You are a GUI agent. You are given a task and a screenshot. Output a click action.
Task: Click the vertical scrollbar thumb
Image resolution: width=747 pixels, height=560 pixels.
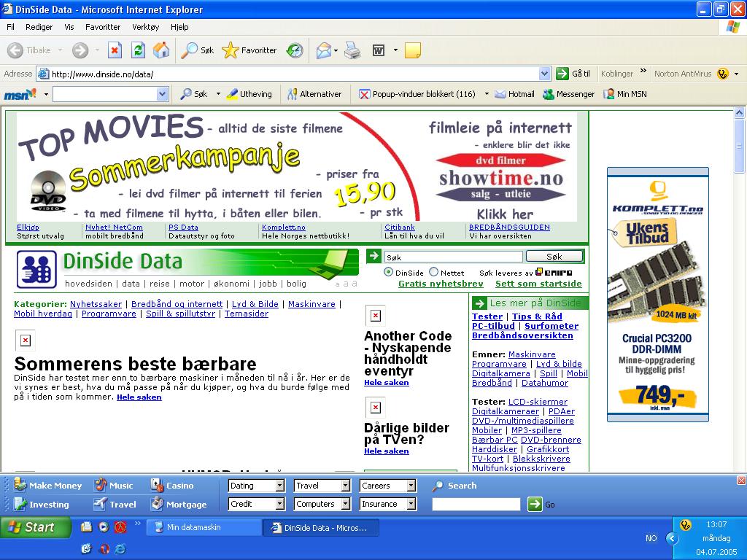[x=740, y=145]
